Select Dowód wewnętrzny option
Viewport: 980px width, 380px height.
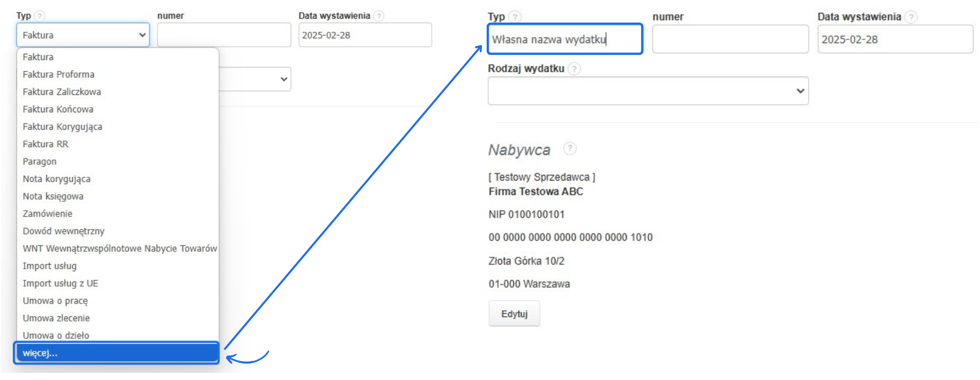click(x=64, y=231)
